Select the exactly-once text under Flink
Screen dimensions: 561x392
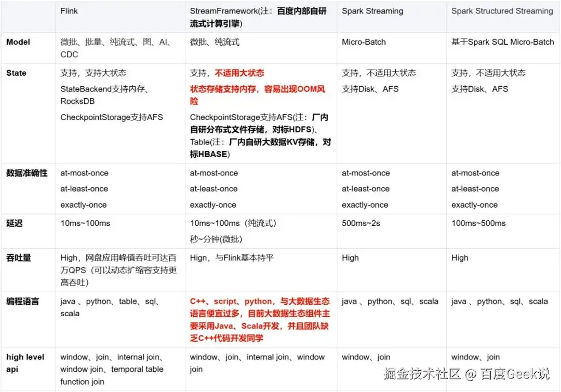point(83,205)
